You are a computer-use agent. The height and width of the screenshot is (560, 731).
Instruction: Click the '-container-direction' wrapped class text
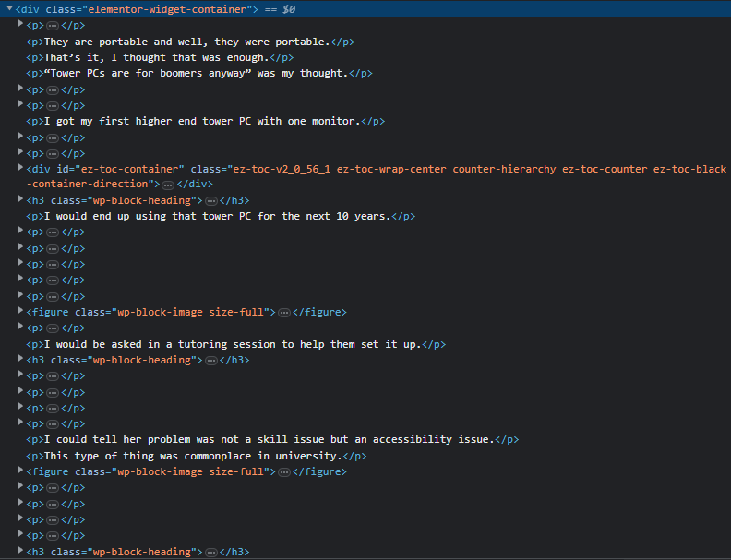pyautogui.click(x=88, y=184)
